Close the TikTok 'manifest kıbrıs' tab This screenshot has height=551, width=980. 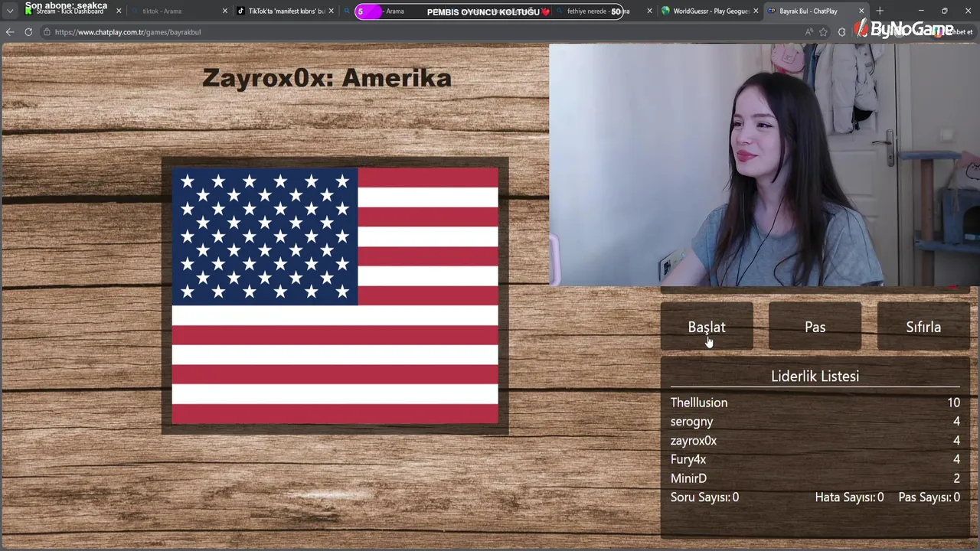(x=332, y=11)
